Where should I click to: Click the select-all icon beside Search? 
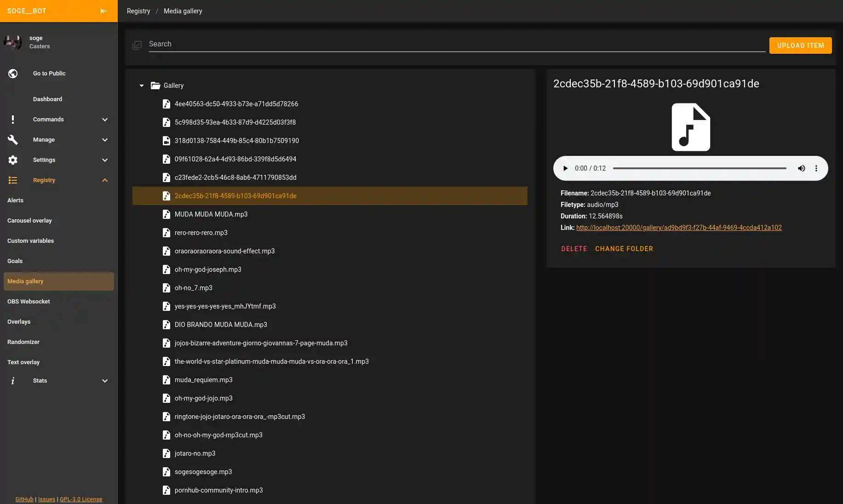[137, 45]
